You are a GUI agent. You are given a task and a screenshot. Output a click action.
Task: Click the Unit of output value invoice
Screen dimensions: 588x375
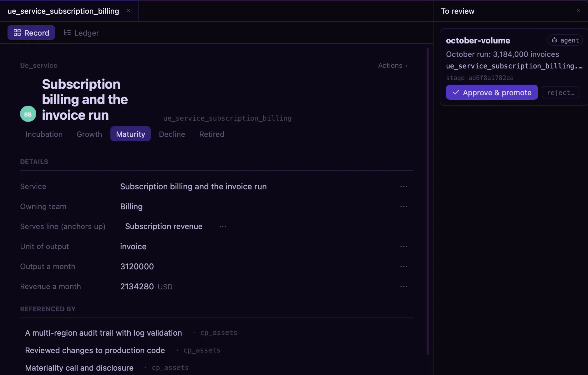pyautogui.click(x=133, y=247)
